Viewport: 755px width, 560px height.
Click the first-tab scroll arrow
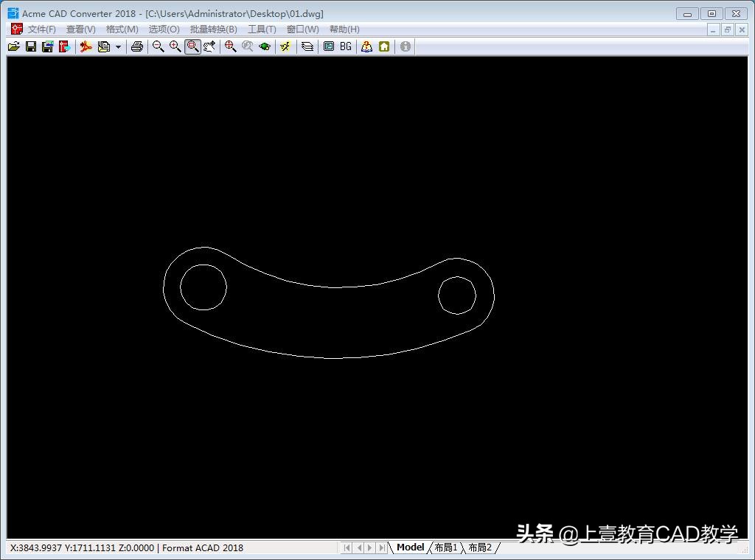tap(347, 547)
